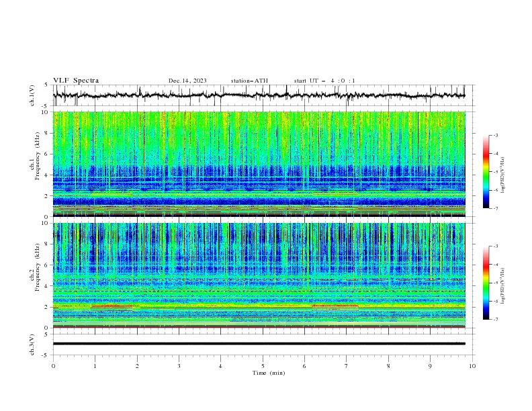The image size is (532, 411).
Task: Click the upper colorbar "log(PSD)(V²/Hz)" label
Action: [x=502, y=175]
